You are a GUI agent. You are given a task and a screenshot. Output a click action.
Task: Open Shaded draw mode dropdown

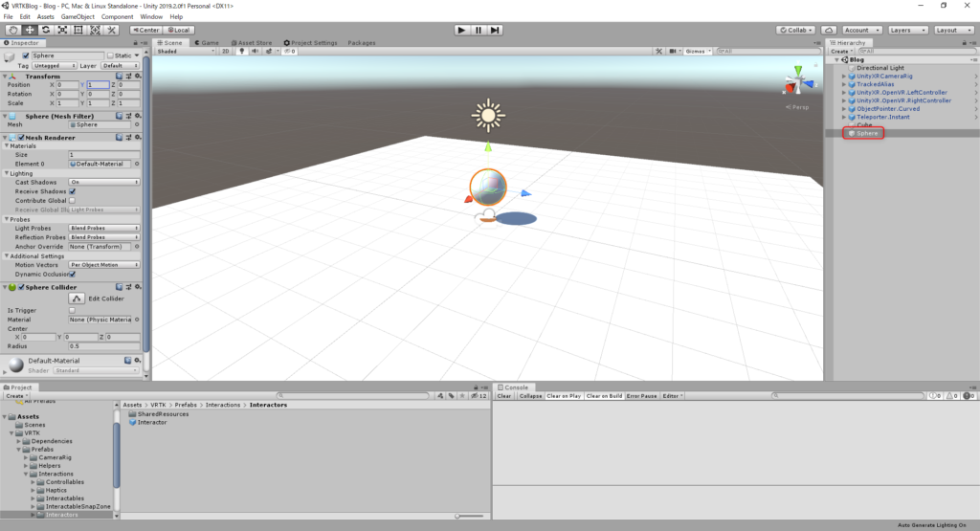(x=186, y=52)
